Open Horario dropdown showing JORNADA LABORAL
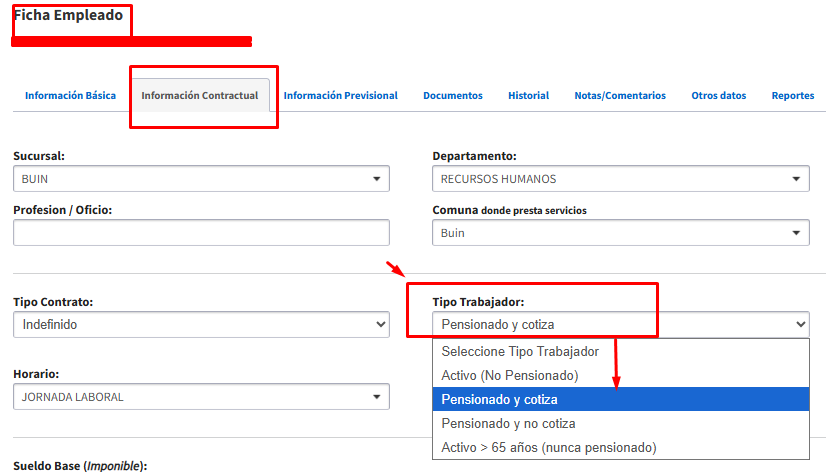This screenshot has height=472, width=826. [x=201, y=397]
